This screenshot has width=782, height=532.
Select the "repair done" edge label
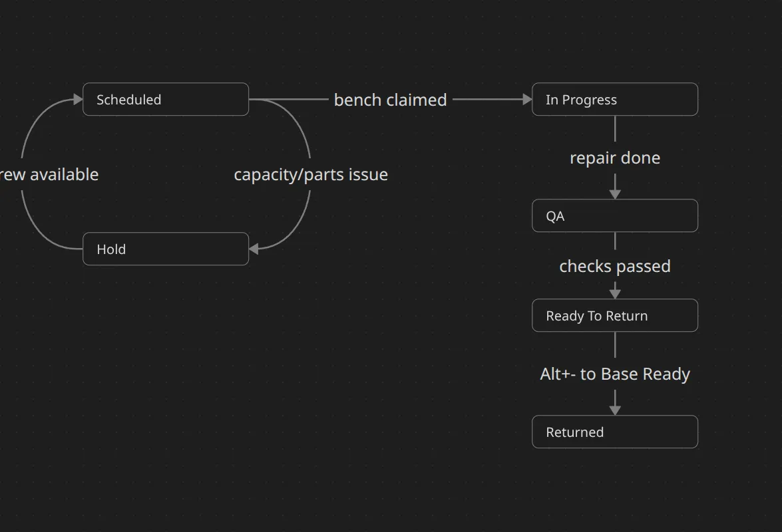coord(614,158)
